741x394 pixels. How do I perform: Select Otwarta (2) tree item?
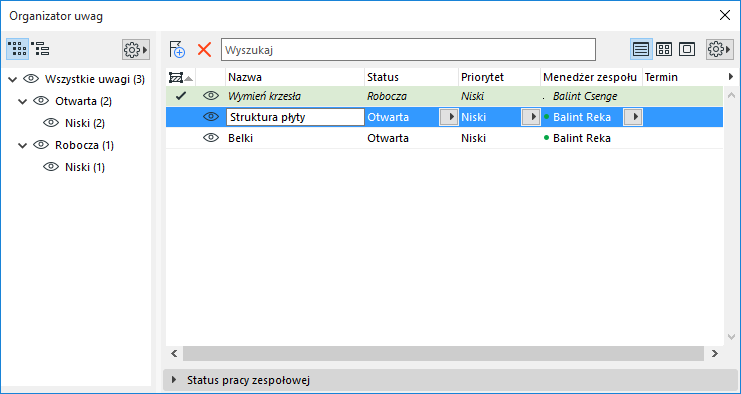point(84,101)
